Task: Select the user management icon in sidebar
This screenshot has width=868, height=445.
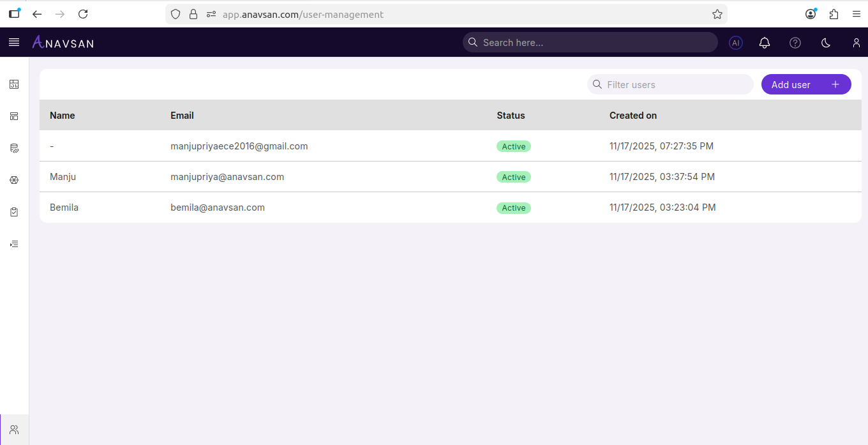Action: tap(14, 430)
